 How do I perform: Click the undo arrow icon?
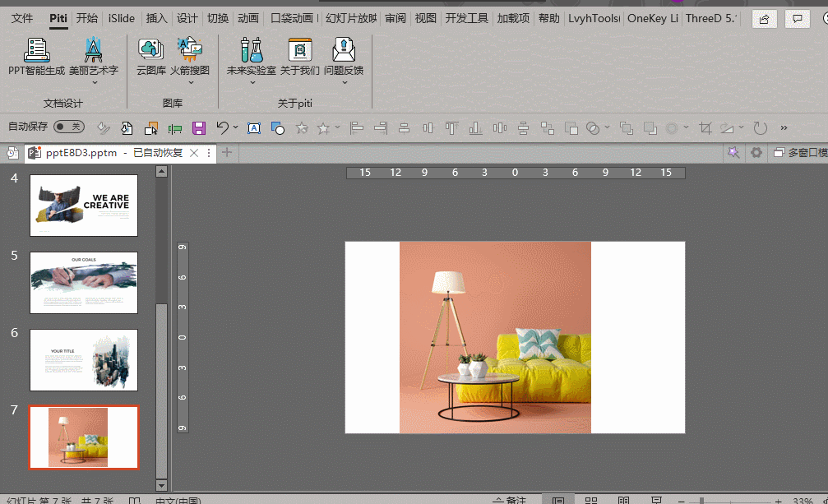[222, 127]
